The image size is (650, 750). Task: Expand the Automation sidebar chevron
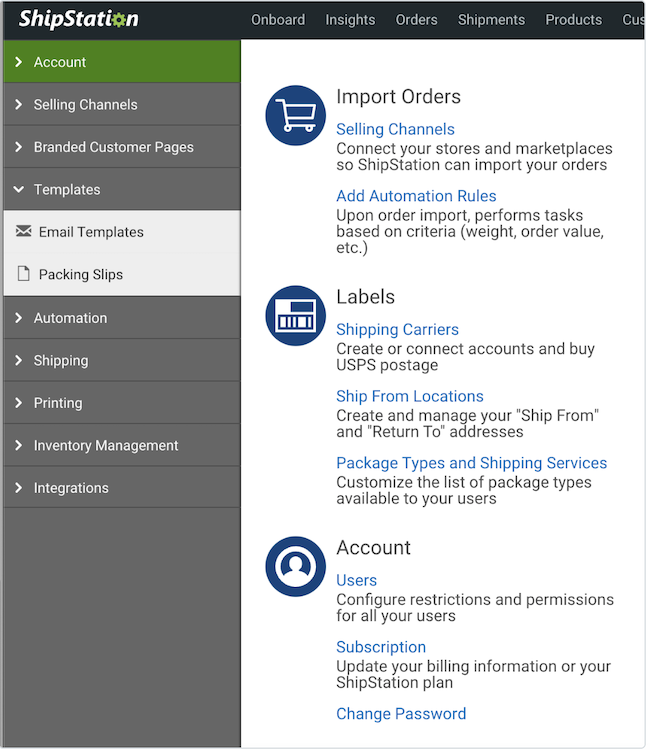click(x=18, y=319)
